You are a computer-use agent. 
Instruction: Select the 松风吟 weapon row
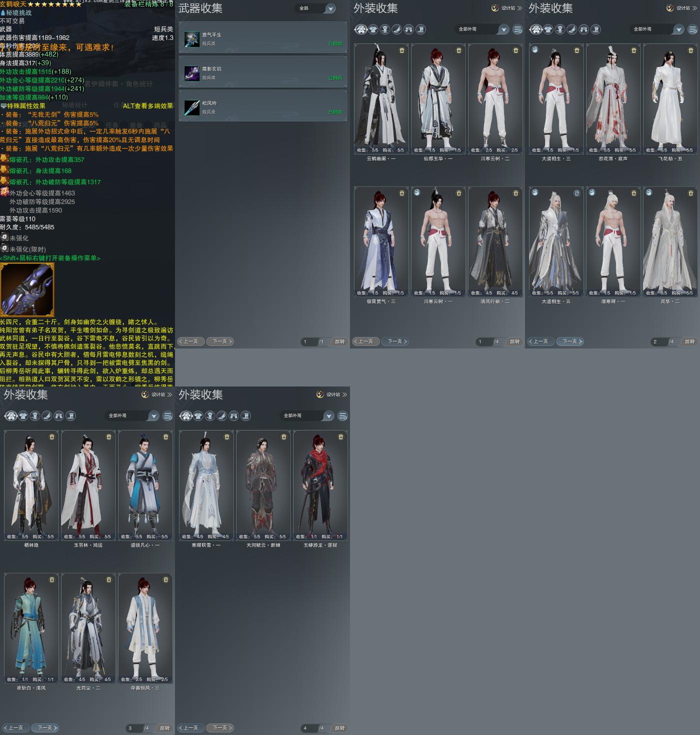pyautogui.click(x=263, y=106)
